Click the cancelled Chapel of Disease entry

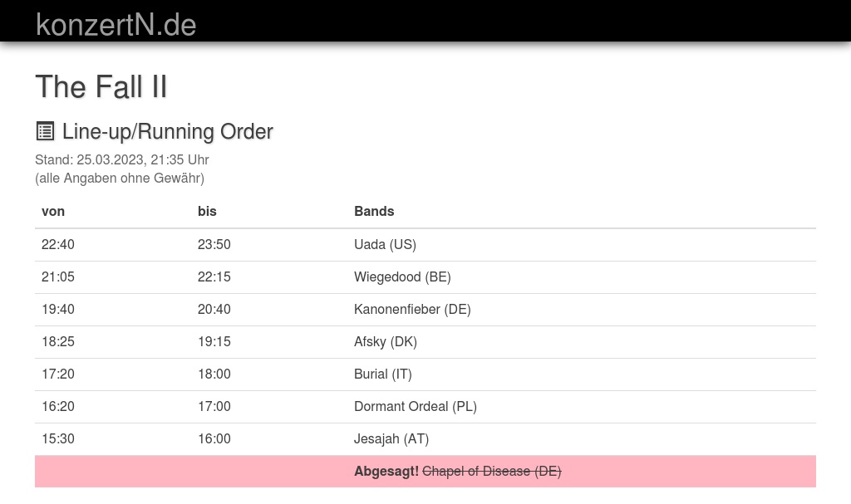(492, 471)
